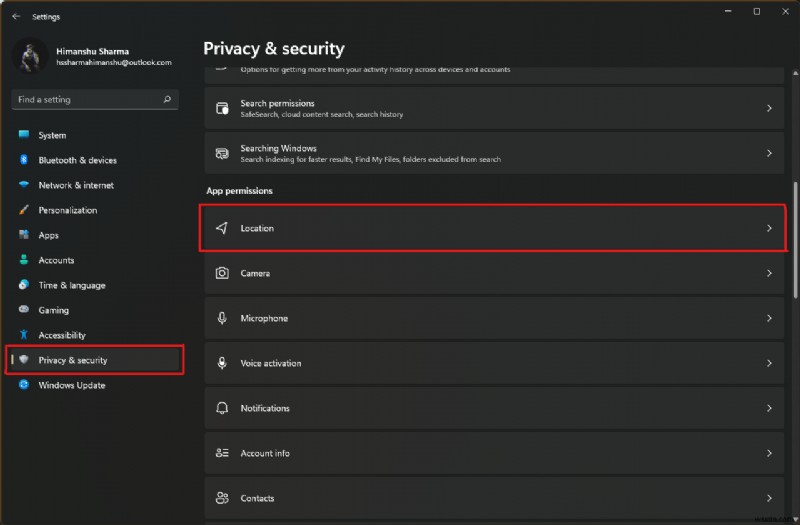Screen dimensions: 800x525
Task: Click the Gaming controller icon
Action: click(x=23, y=309)
